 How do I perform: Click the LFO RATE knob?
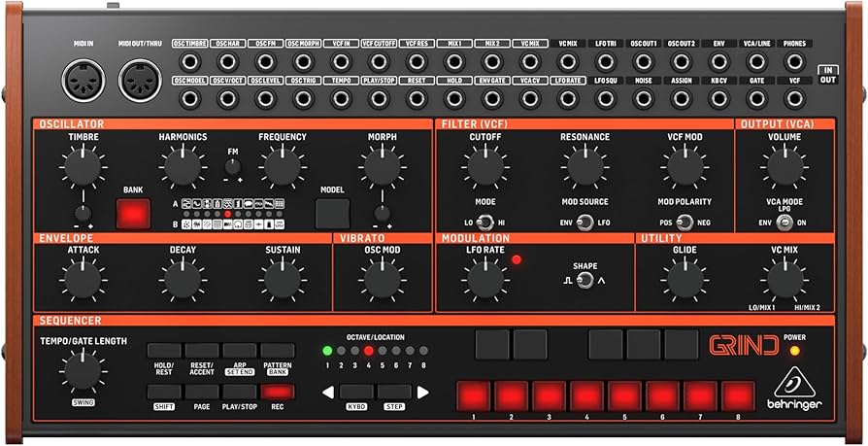point(485,280)
